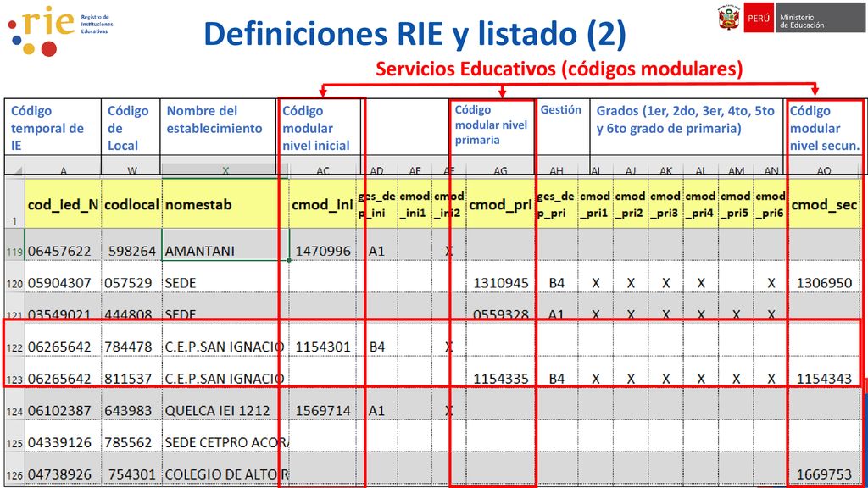
Task: Select the cell with code 04339126
Action: click(63, 436)
